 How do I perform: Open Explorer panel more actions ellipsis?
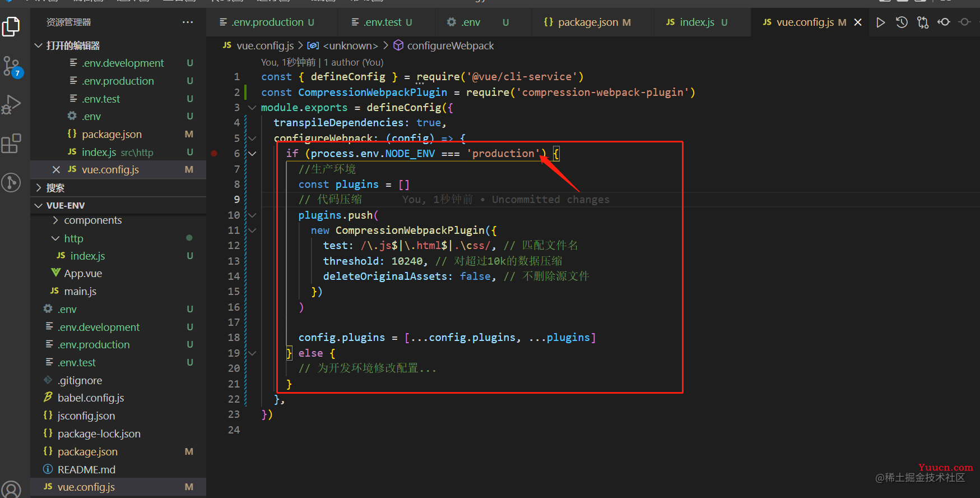click(x=188, y=22)
